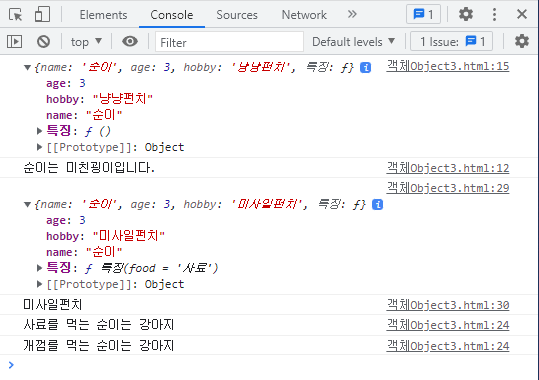Clear the console

43,42
